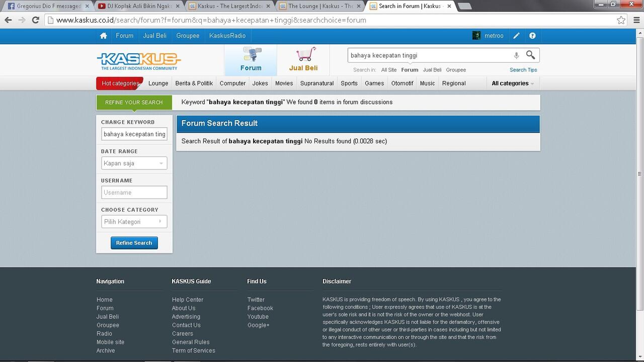Image resolution: width=644 pixels, height=362 pixels.
Task: Click the page vertical scrollbar
Action: click(x=640, y=173)
